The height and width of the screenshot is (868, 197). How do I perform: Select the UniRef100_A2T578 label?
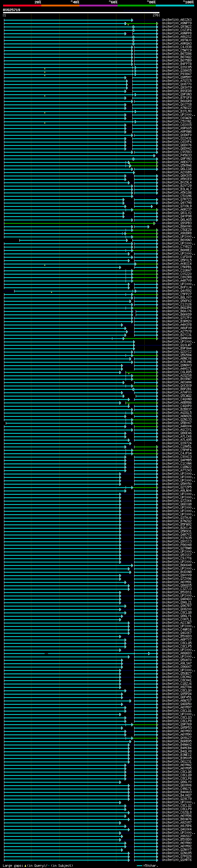coord(177,331)
